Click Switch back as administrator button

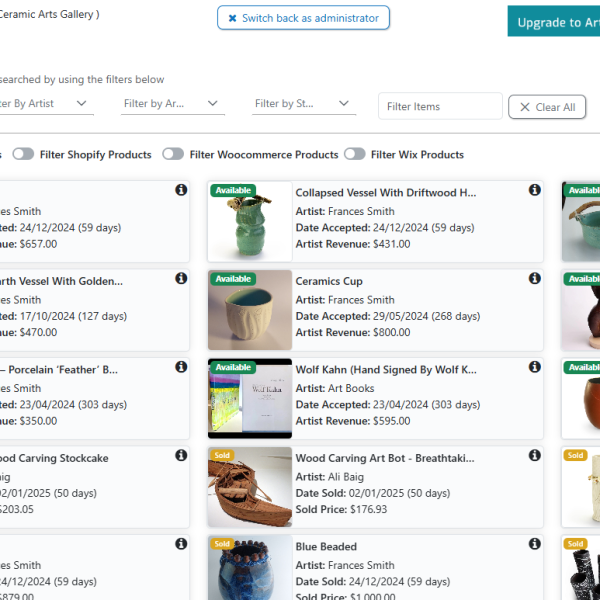click(x=303, y=18)
